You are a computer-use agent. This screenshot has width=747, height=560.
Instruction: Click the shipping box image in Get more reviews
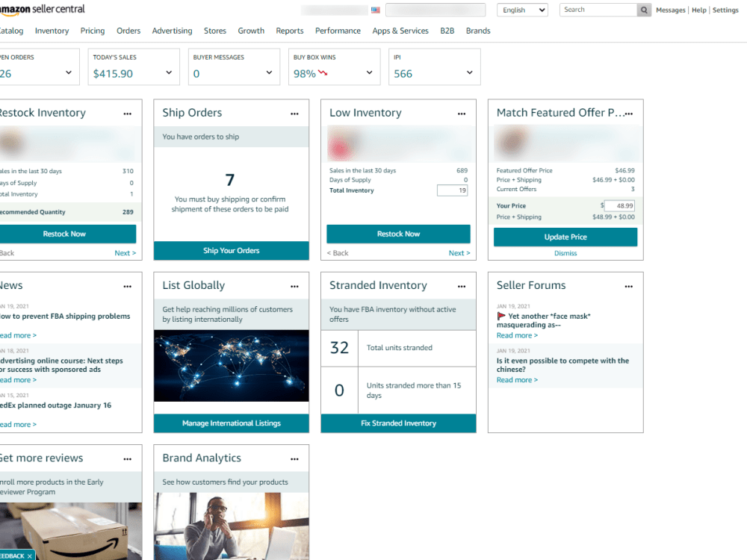[x=71, y=531]
